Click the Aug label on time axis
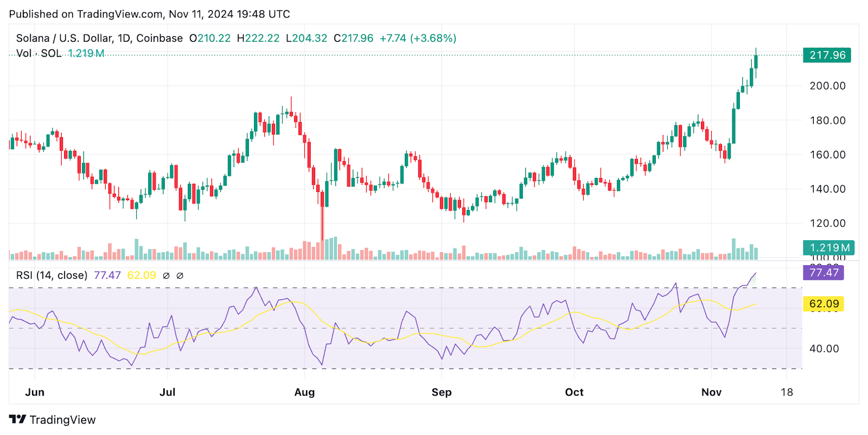This screenshot has width=868, height=435. [304, 392]
